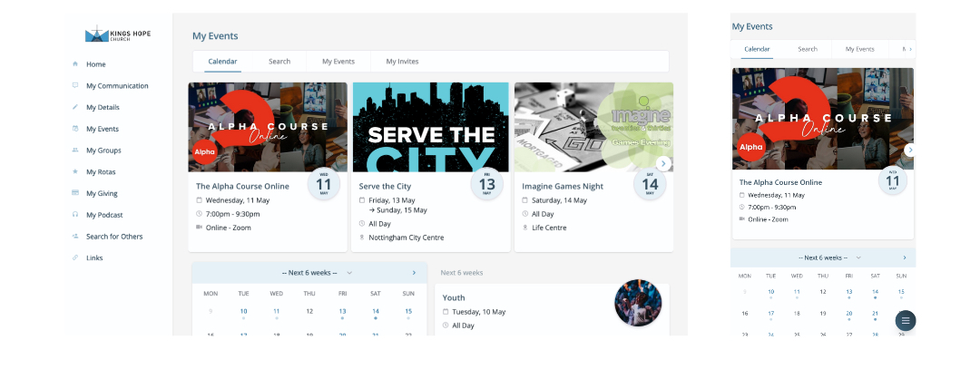Click the Links chain icon

point(75,257)
